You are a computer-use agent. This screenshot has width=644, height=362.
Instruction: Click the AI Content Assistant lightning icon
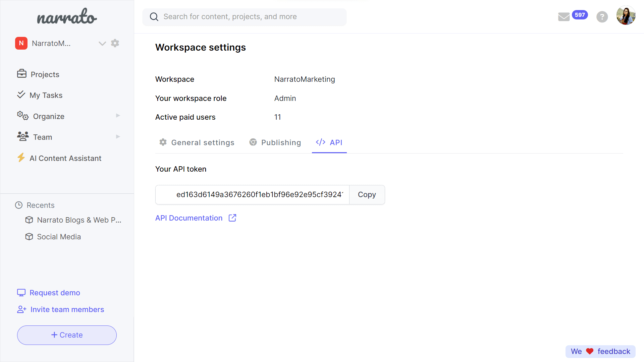21,158
